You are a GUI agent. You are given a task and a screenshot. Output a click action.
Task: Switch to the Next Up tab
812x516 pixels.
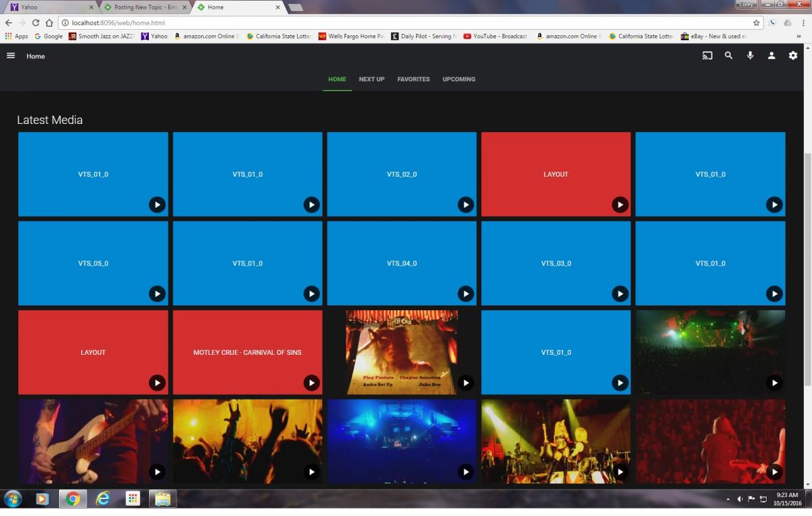click(x=371, y=79)
